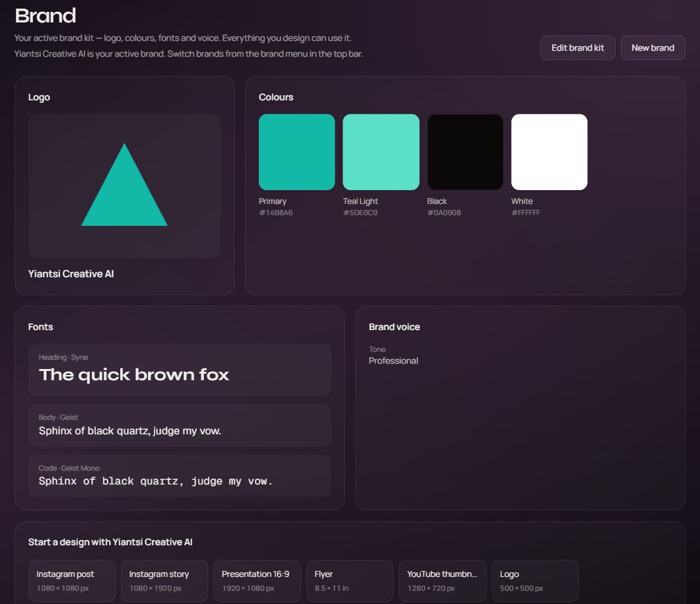Click the Colours section title
The width and height of the screenshot is (700, 604).
click(276, 97)
